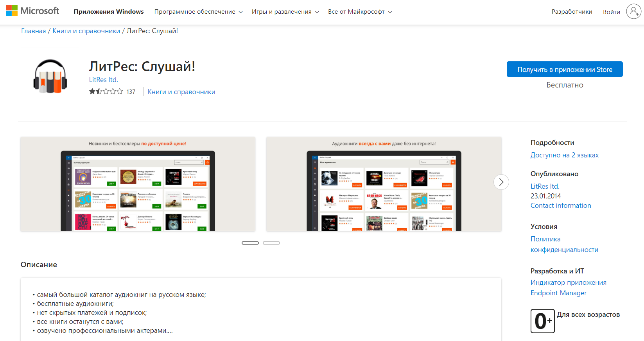Click the ЛитРес: Слушай! app title
The width and height of the screenshot is (644, 341).
(x=142, y=66)
